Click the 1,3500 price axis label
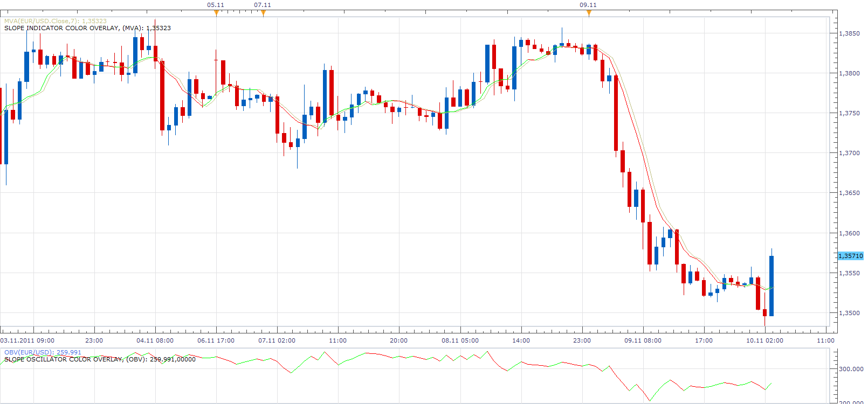Image resolution: width=868 pixels, height=404 pixels. [x=849, y=313]
